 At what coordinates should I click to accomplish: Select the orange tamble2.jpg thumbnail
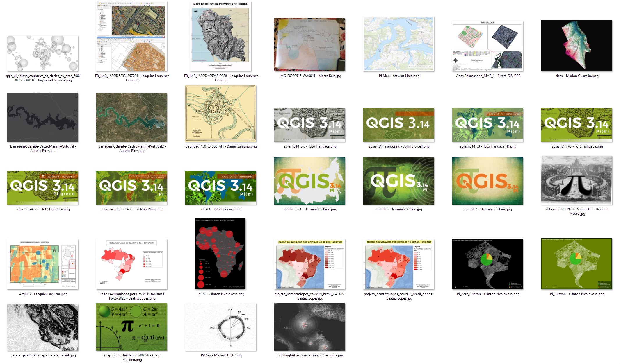pos(487,181)
